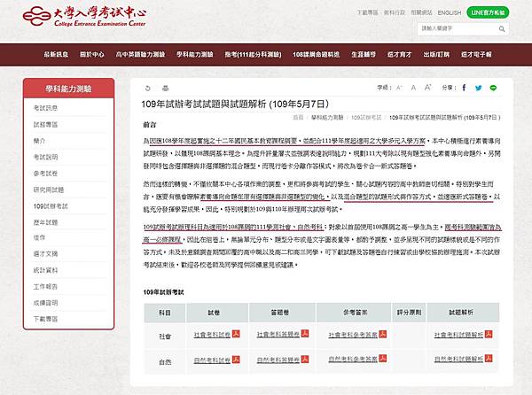Open the 自然考科參考答案 link
The image size is (532, 395).
353,359
